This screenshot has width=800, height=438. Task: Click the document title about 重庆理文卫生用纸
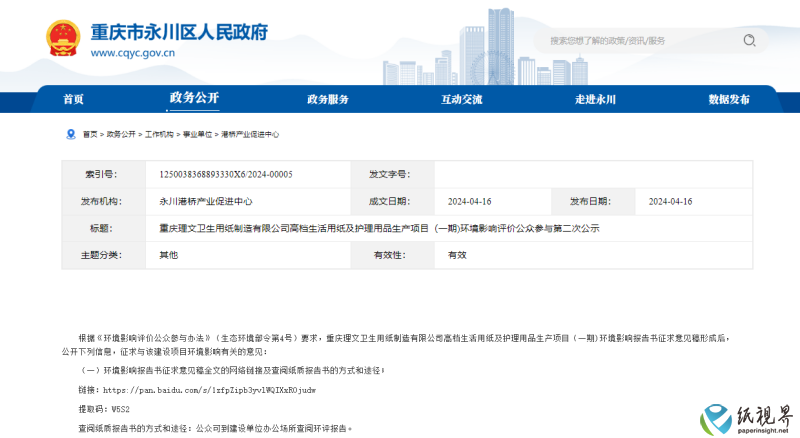click(379, 228)
